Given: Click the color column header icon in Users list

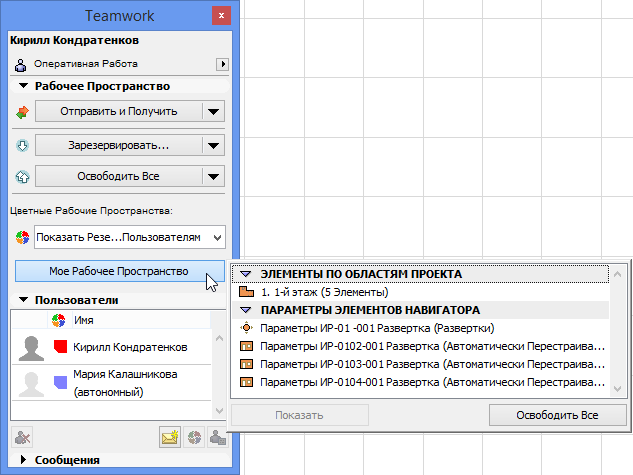Looking at the screenshot, I should click(x=59, y=320).
